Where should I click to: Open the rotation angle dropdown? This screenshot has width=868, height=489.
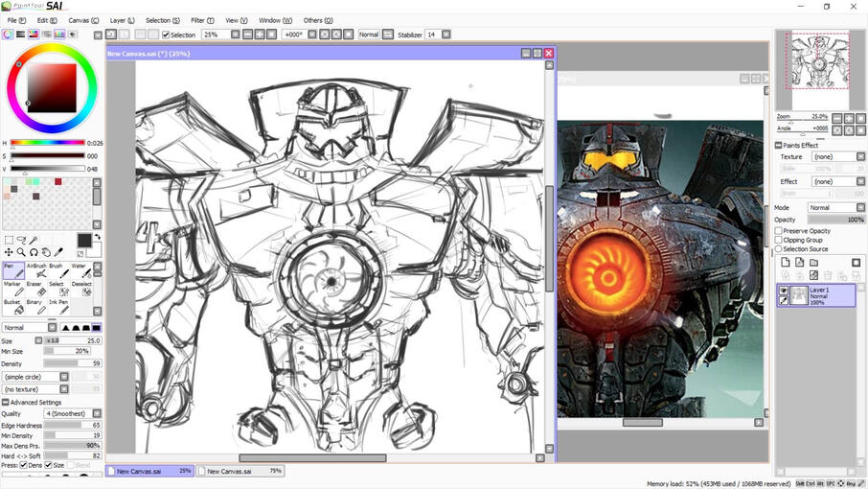coord(312,35)
